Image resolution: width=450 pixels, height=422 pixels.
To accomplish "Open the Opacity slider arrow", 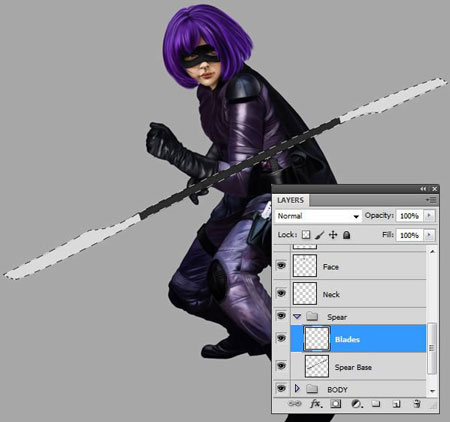I will point(429,216).
